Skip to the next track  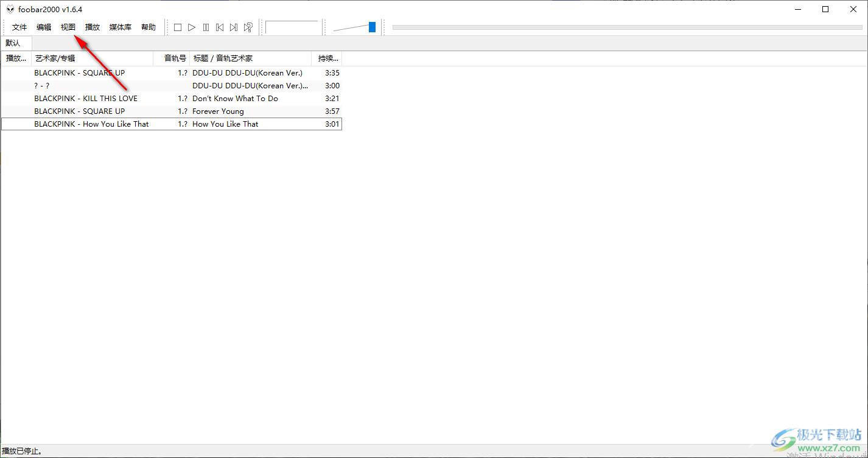[x=234, y=27]
